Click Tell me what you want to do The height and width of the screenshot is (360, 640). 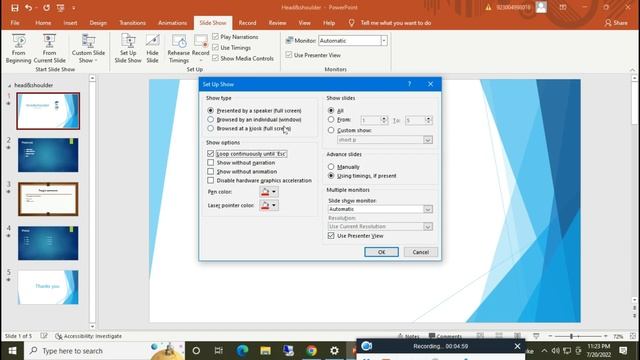396,23
